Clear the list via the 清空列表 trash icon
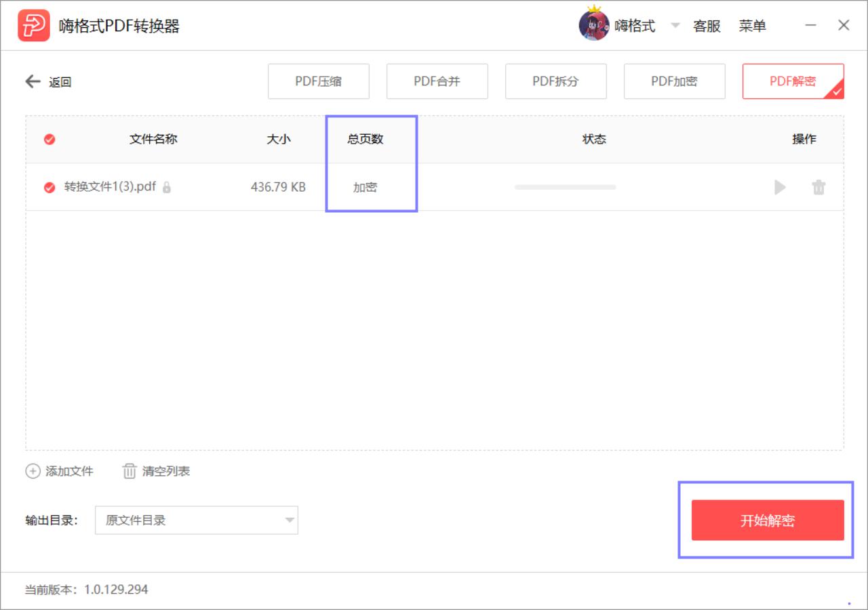 pyautogui.click(x=129, y=470)
